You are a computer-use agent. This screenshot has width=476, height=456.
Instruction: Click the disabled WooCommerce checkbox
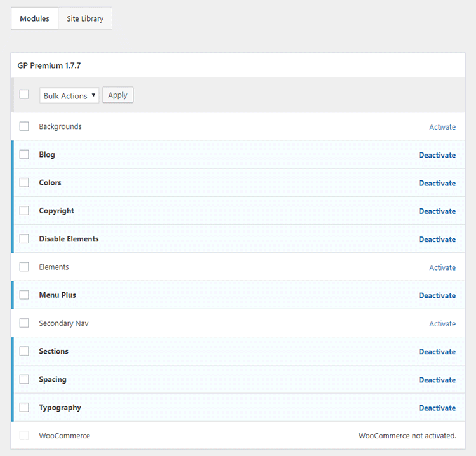pos(24,435)
